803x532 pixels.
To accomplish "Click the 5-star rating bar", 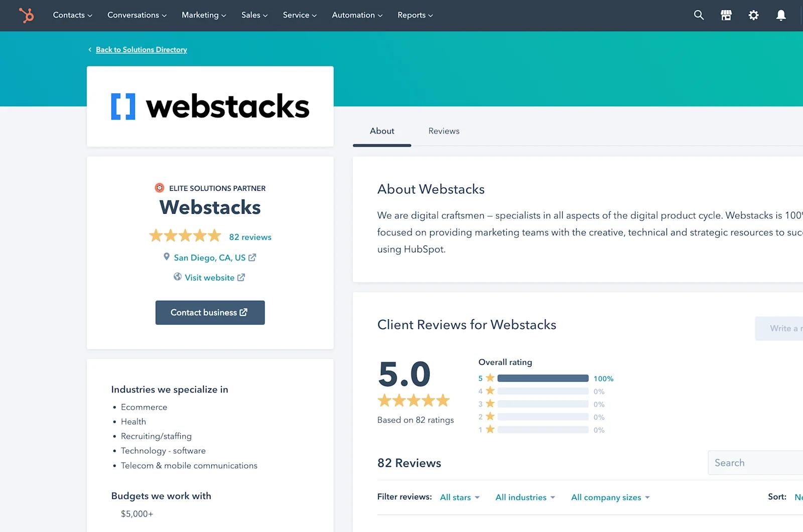I will point(543,378).
